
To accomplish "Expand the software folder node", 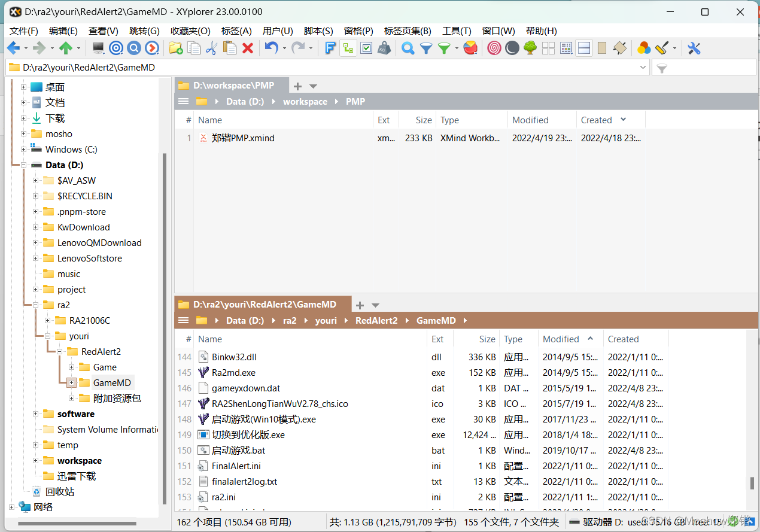I will [36, 414].
